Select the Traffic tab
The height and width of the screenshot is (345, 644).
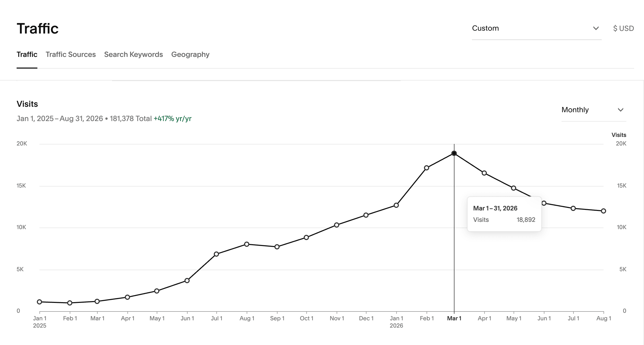pos(27,55)
